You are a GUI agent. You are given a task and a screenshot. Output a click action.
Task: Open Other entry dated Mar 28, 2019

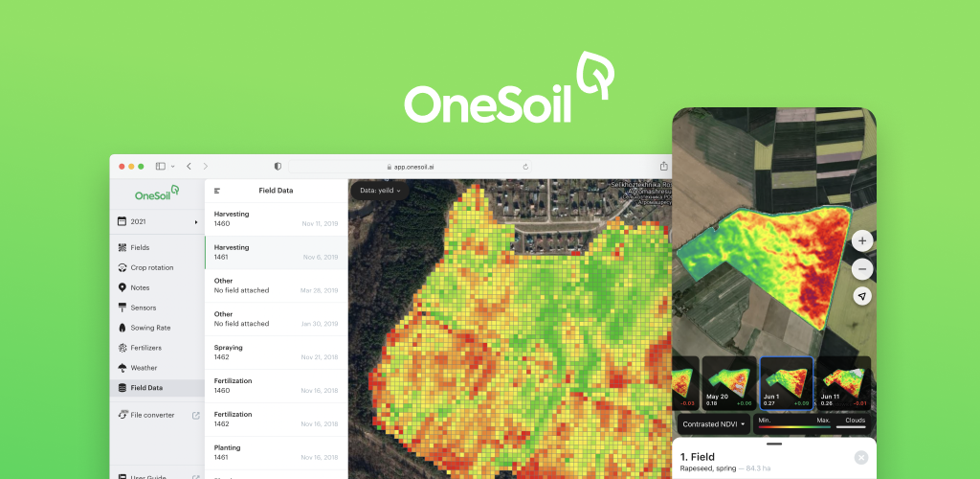[276, 285]
